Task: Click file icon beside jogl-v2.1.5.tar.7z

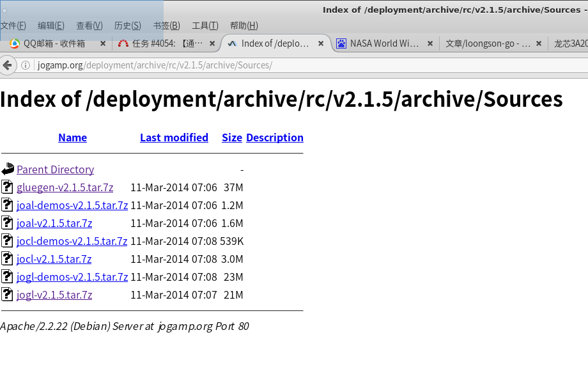Action: point(7,295)
